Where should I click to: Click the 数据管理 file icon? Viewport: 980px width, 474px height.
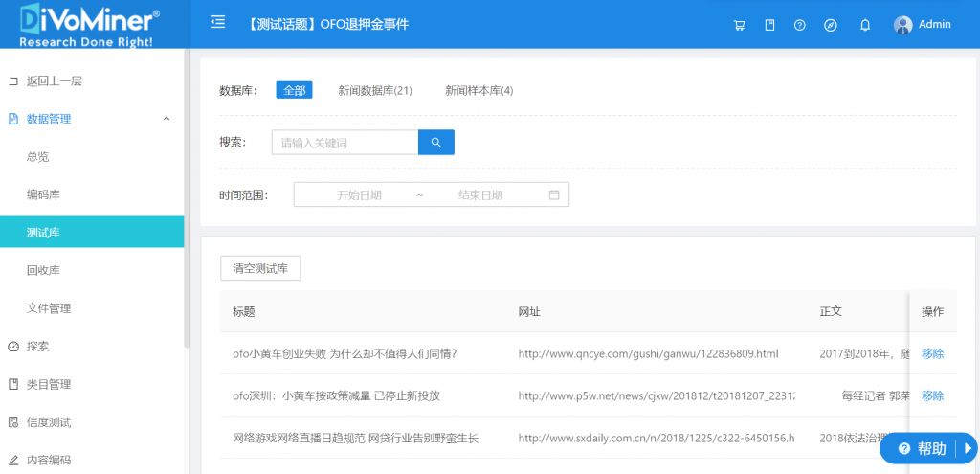[x=13, y=119]
